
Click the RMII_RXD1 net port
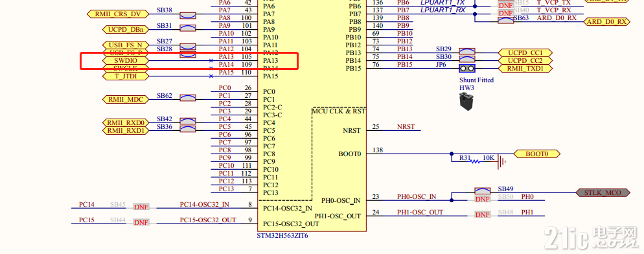(x=126, y=131)
